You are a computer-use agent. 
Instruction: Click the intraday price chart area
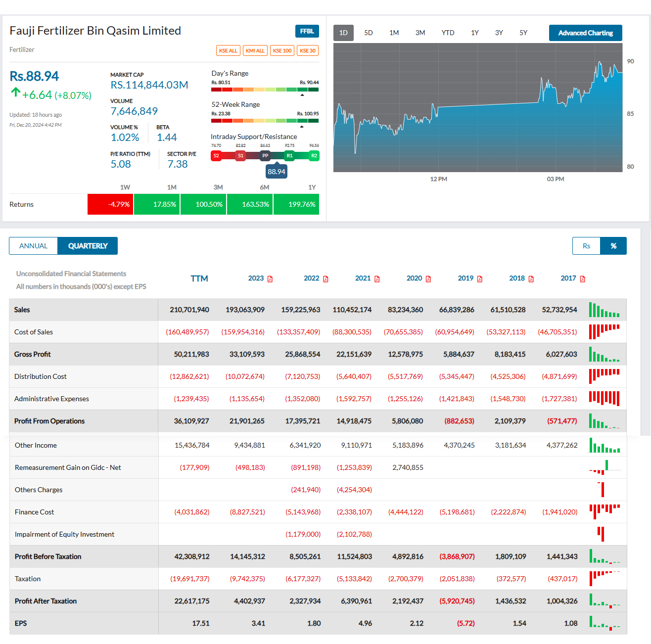pos(478,107)
